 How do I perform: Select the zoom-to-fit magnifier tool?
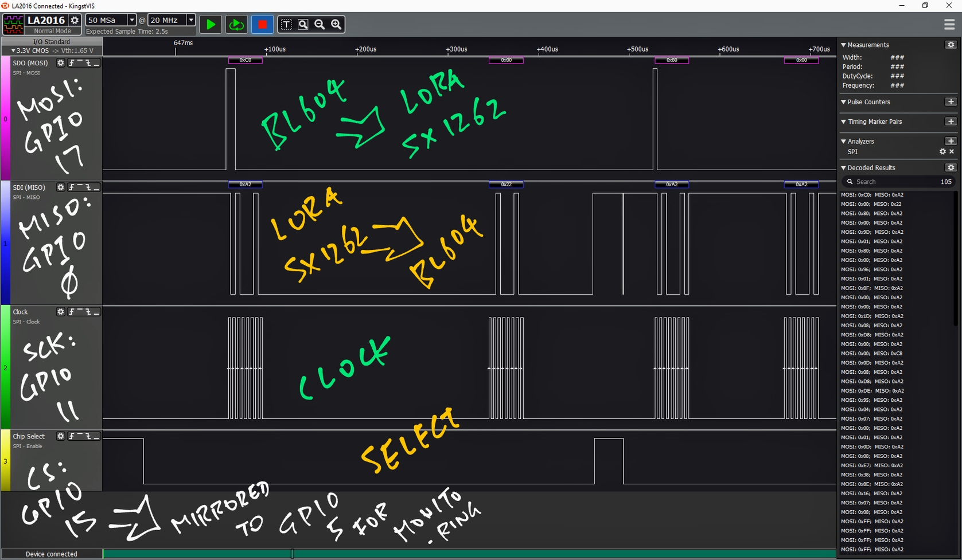click(x=303, y=24)
